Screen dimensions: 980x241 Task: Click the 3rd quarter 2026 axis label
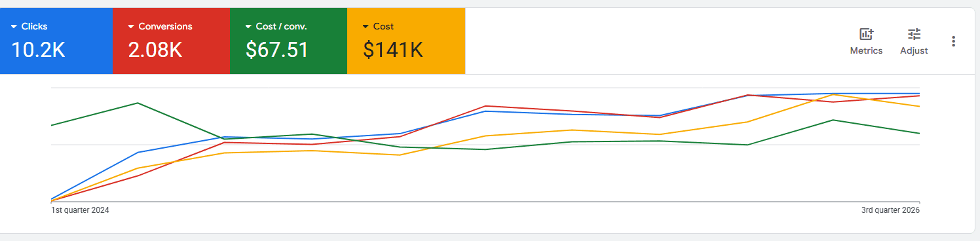[890, 210]
